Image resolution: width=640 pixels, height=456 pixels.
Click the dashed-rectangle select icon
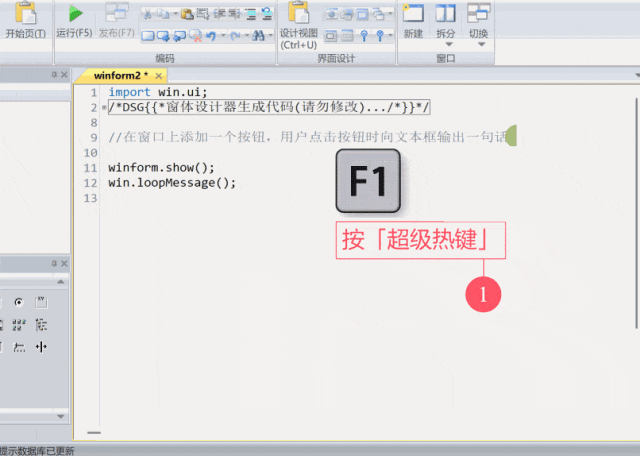coord(203,14)
